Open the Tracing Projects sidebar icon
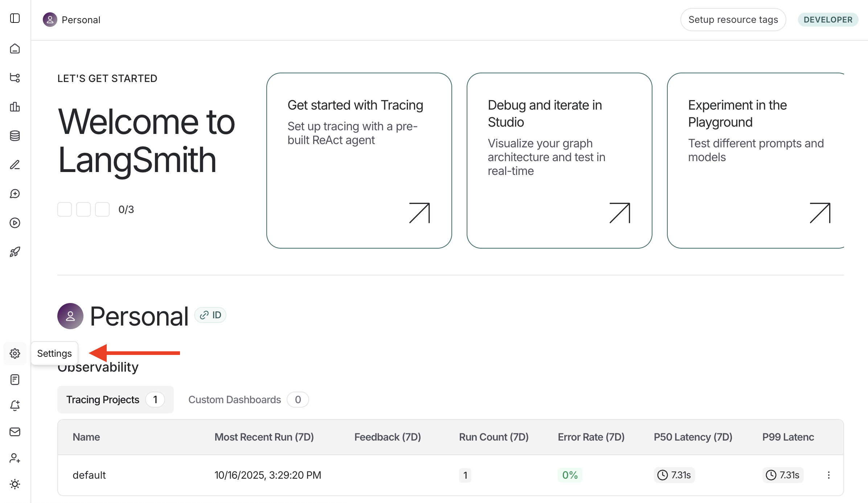This screenshot has width=868, height=503. [x=15, y=78]
